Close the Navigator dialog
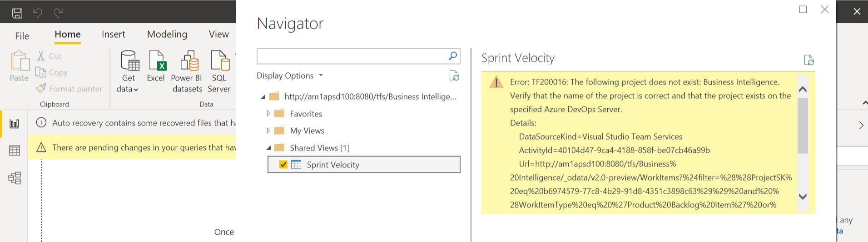Image resolution: width=868 pixels, height=242 pixels. click(x=825, y=9)
